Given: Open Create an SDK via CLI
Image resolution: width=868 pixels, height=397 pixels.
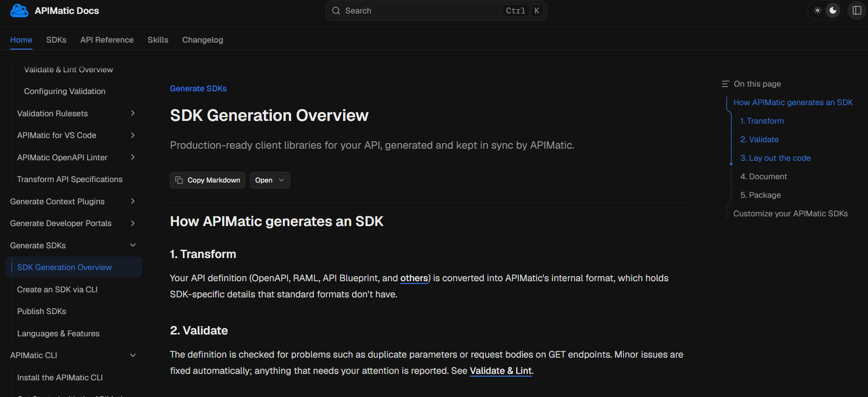Looking at the screenshot, I should tap(57, 290).
